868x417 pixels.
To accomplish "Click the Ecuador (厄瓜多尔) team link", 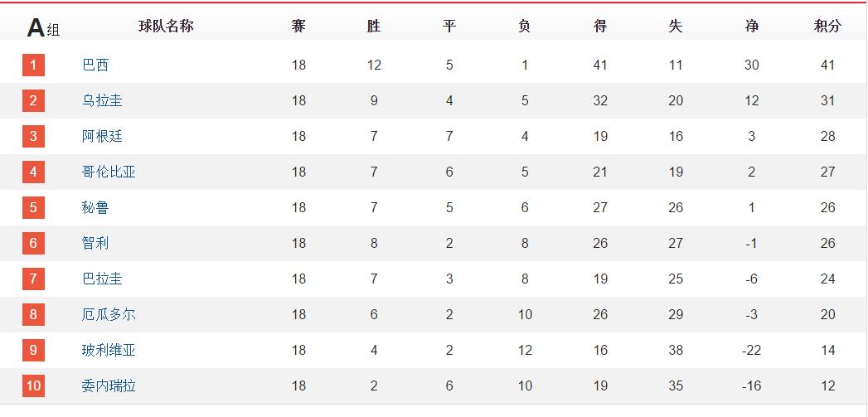I will click(x=109, y=314).
